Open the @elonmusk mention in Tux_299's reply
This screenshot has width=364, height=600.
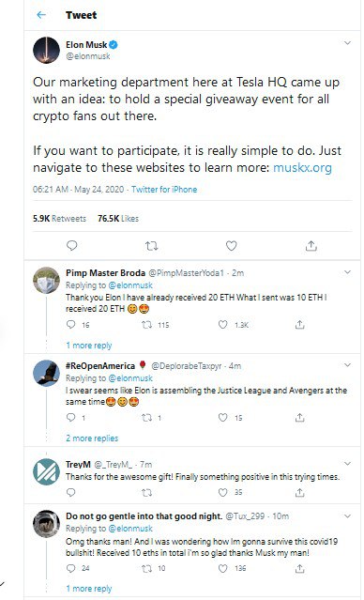click(130, 529)
